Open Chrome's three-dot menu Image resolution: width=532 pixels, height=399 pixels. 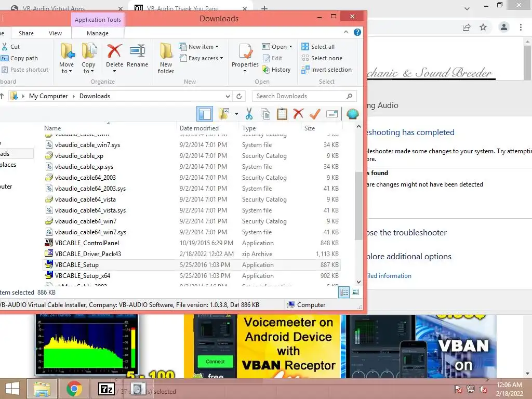[521, 27]
